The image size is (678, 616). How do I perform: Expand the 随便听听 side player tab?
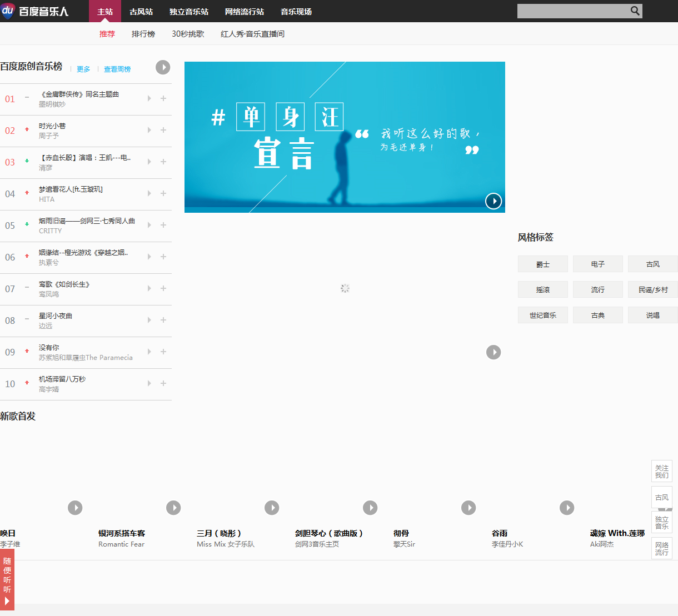(7, 580)
